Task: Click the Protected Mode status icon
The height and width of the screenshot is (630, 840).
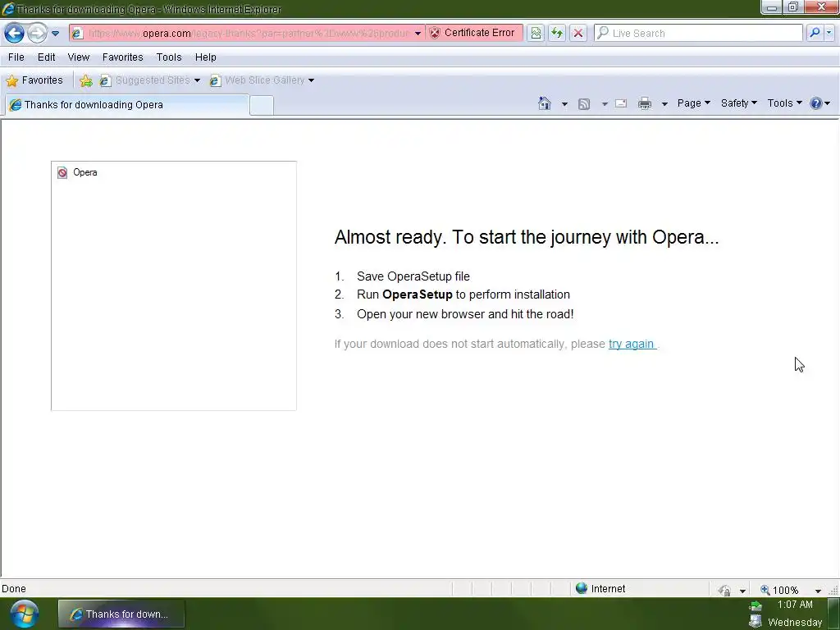Action: (724, 590)
